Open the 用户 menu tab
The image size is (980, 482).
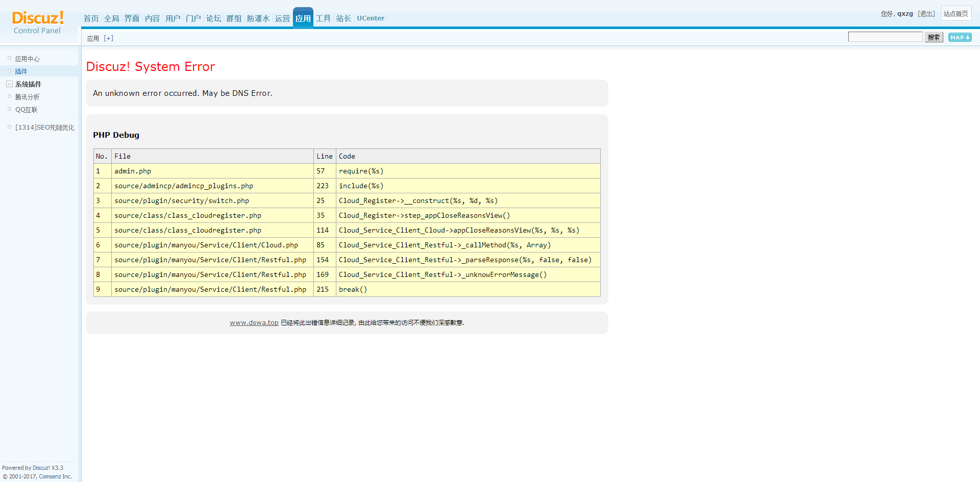173,18
